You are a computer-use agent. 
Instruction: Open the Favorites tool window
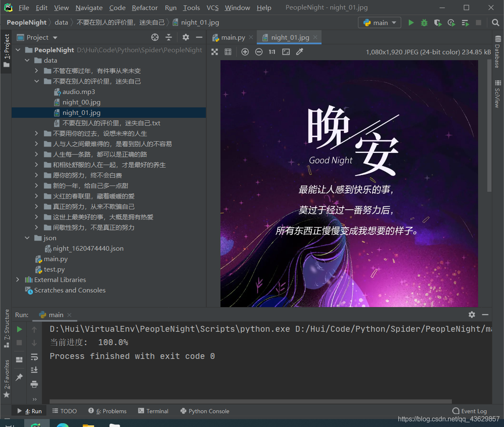pyautogui.click(x=6, y=379)
